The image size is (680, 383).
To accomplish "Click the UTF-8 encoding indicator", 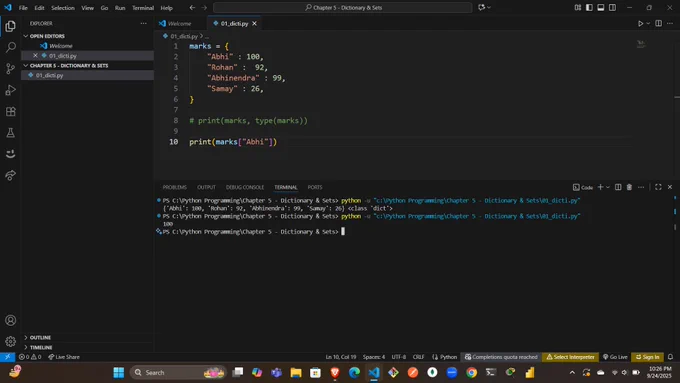I will (399, 357).
